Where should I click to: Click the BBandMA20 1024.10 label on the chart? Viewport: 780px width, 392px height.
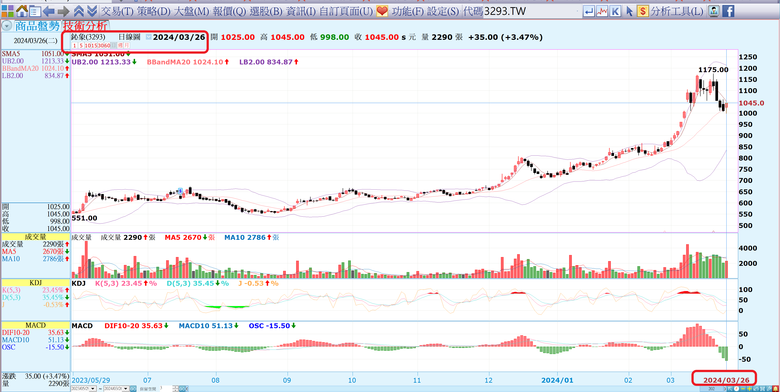[188, 62]
